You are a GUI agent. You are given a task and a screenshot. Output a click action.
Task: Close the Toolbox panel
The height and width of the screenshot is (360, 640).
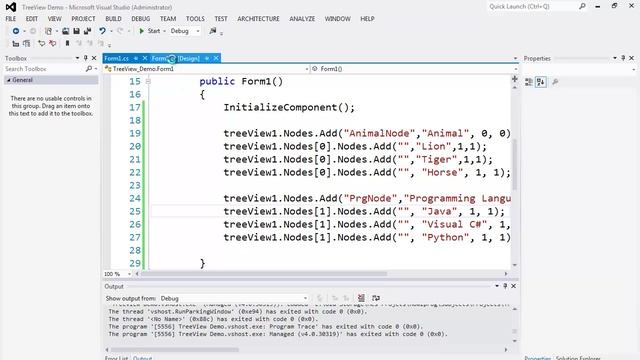pos(94,58)
